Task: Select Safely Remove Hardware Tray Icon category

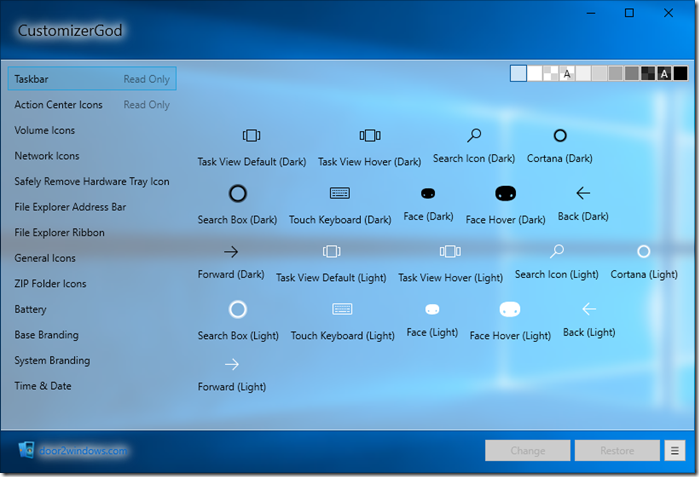Action: [x=92, y=181]
